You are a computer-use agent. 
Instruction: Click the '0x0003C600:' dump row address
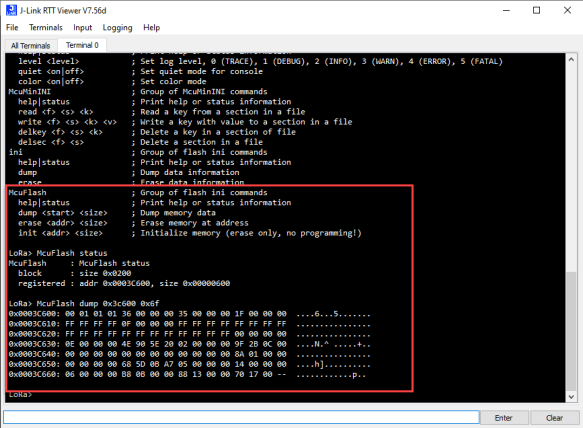pos(35,314)
